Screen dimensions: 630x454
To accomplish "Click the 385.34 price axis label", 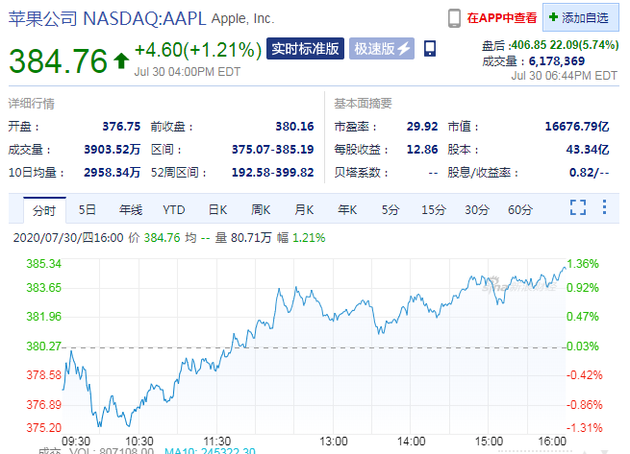I will coord(44,264).
